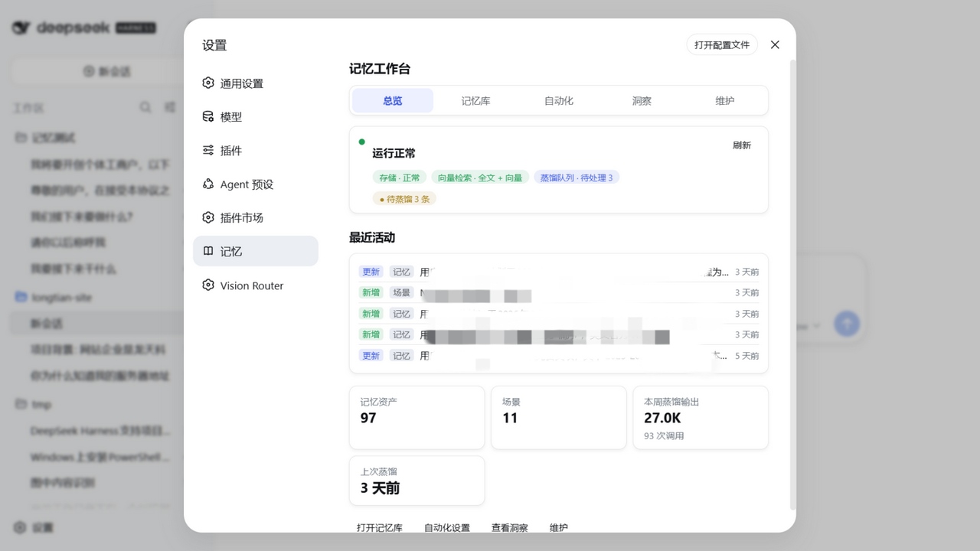Switch to the 维护 tab in the tab bar
The width and height of the screenshot is (980, 551).
coord(724,100)
